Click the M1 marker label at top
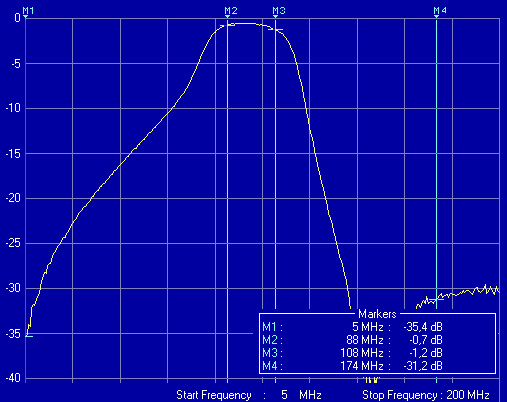Image resolution: width=507 pixels, height=402 pixels. 28,10
